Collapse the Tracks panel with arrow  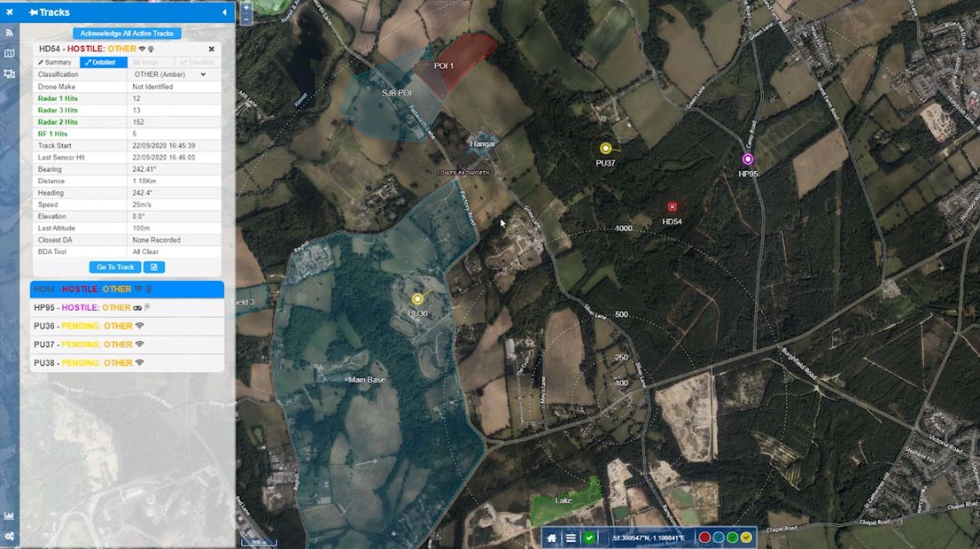tap(224, 12)
